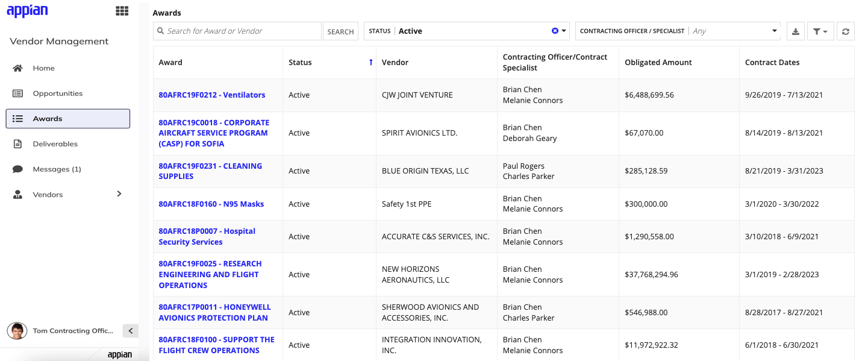Open award 80AFRC19F0212 - Ventilators

tap(212, 95)
